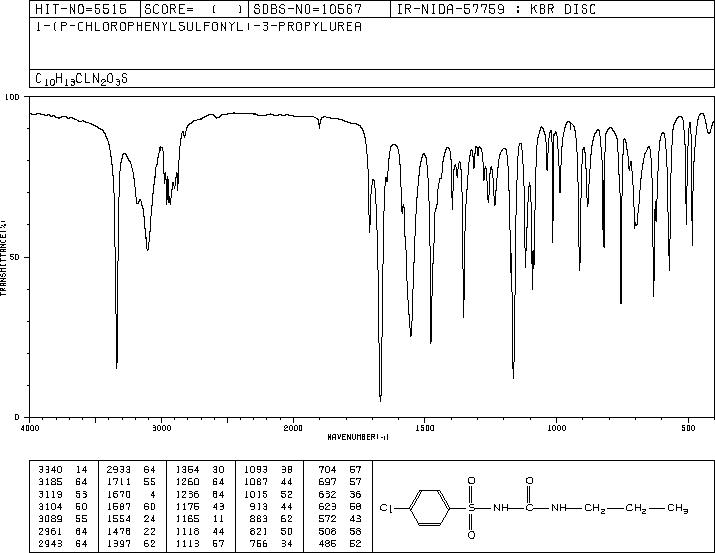715x553 pixels.
Task: Click the 1165 peak table entry
Action: (x=200, y=519)
